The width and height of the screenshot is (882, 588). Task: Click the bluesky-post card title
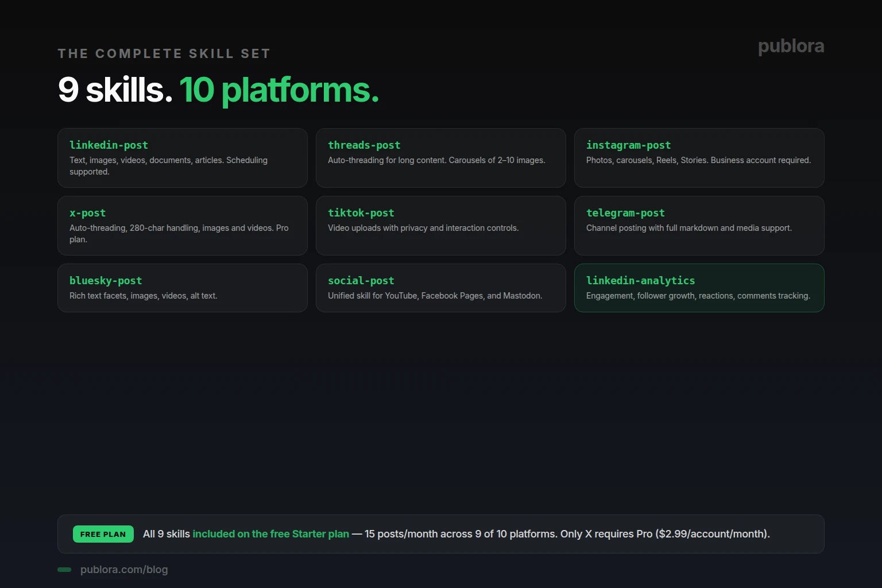(106, 281)
